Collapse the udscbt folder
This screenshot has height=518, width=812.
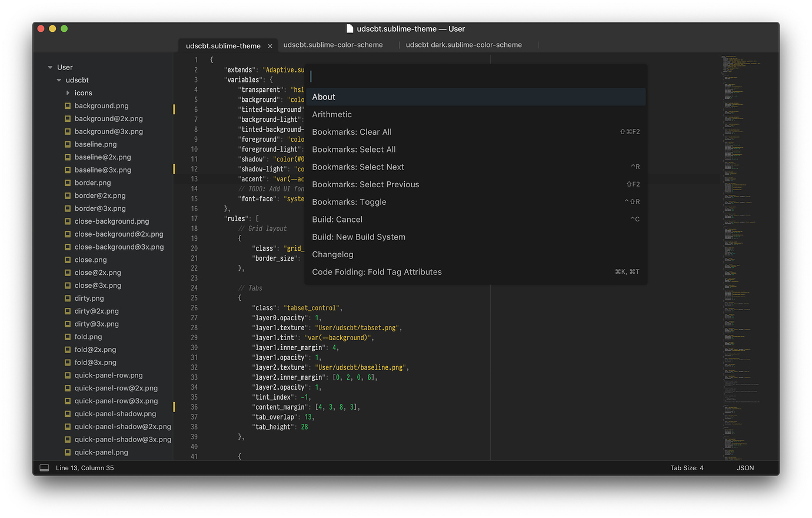pos(59,79)
